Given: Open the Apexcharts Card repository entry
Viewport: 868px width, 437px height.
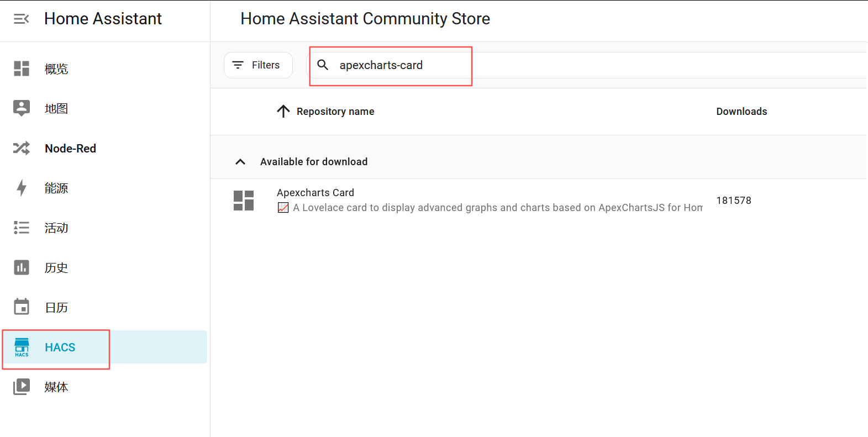Looking at the screenshot, I should click(x=315, y=193).
